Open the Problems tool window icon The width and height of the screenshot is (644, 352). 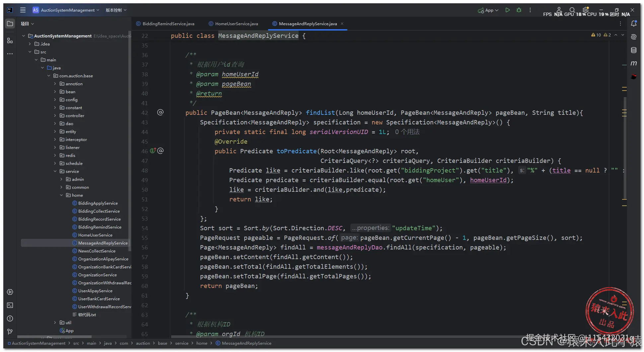pos(10,318)
